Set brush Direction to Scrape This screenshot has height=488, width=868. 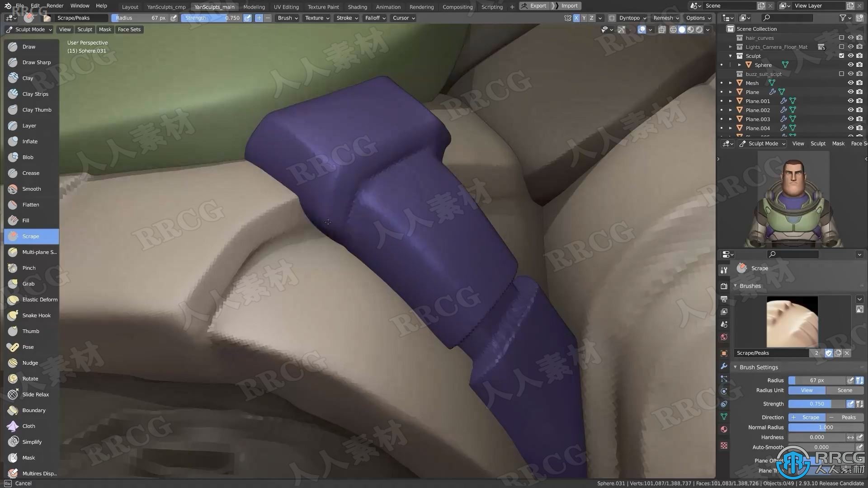pyautogui.click(x=807, y=418)
